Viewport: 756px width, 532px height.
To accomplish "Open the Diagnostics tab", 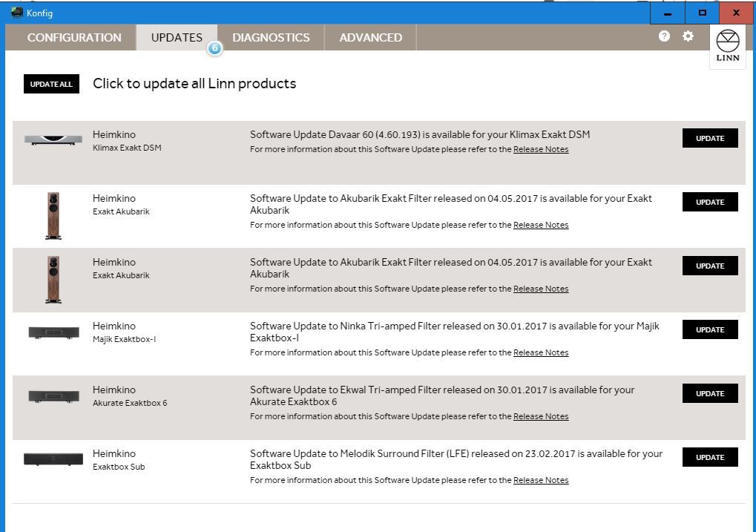I will coord(271,38).
